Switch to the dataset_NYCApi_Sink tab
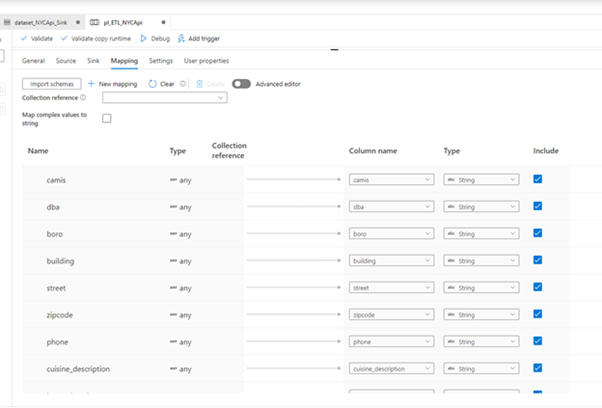Screen dimensions: 602x408 (41, 23)
